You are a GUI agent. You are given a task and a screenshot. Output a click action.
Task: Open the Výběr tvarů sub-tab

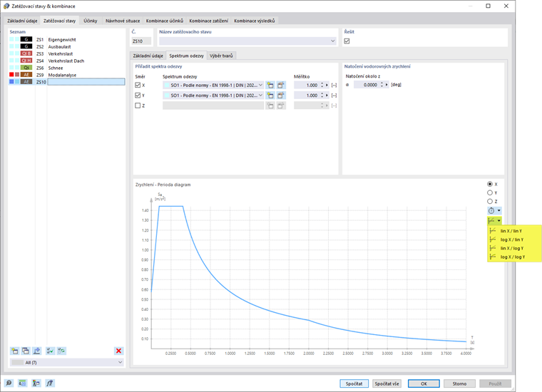[221, 56]
